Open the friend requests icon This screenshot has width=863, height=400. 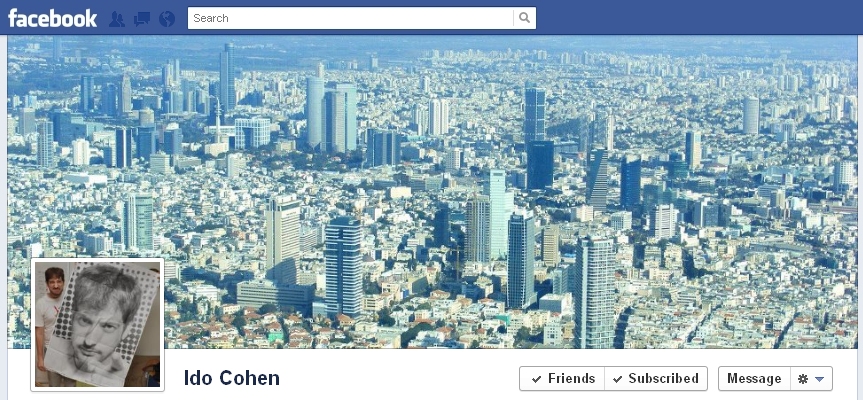click(117, 19)
